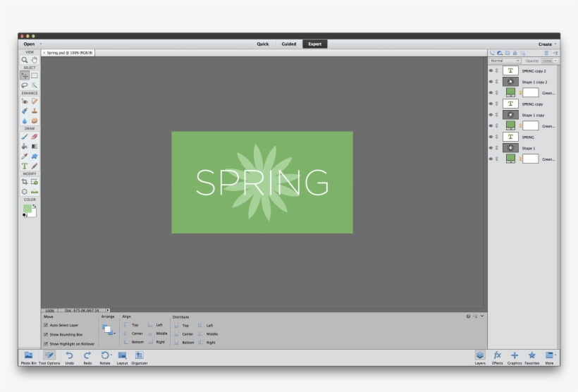Click the white background color swatch
578x392 pixels.
pos(34,213)
